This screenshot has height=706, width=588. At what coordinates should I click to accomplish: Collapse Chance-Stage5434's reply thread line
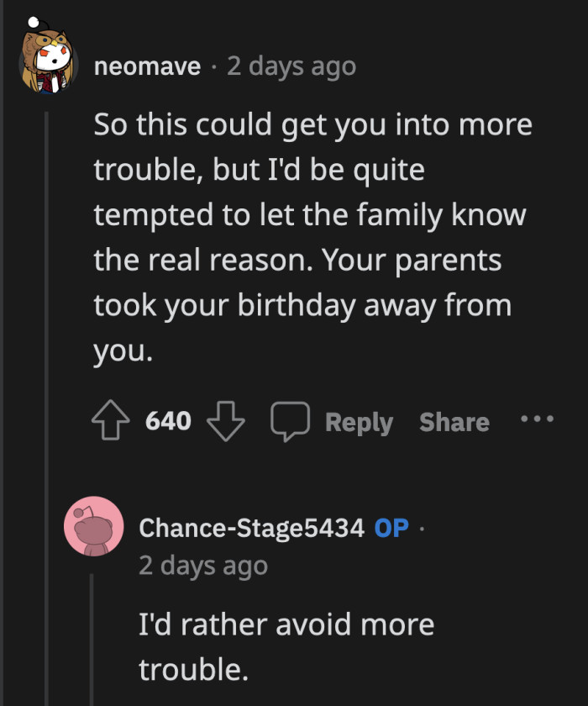click(x=91, y=639)
